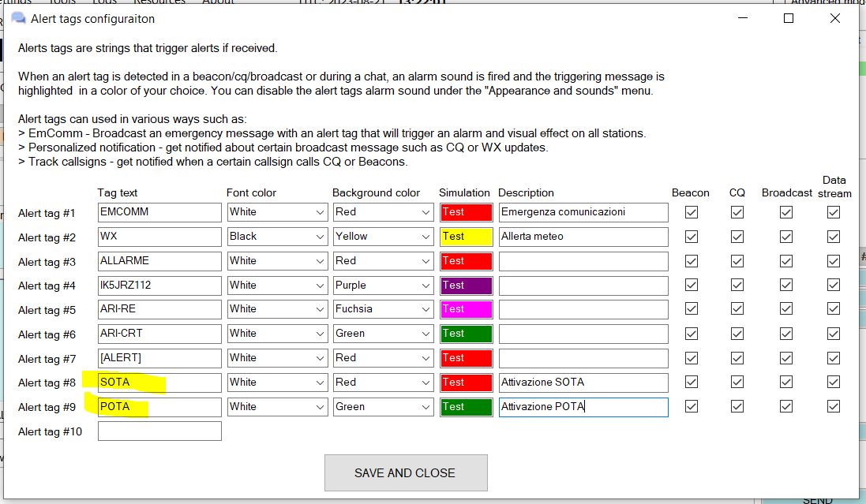Image resolution: width=866 pixels, height=504 pixels.
Task: Minimize the Alert tags configuration window
Action: 743,19
